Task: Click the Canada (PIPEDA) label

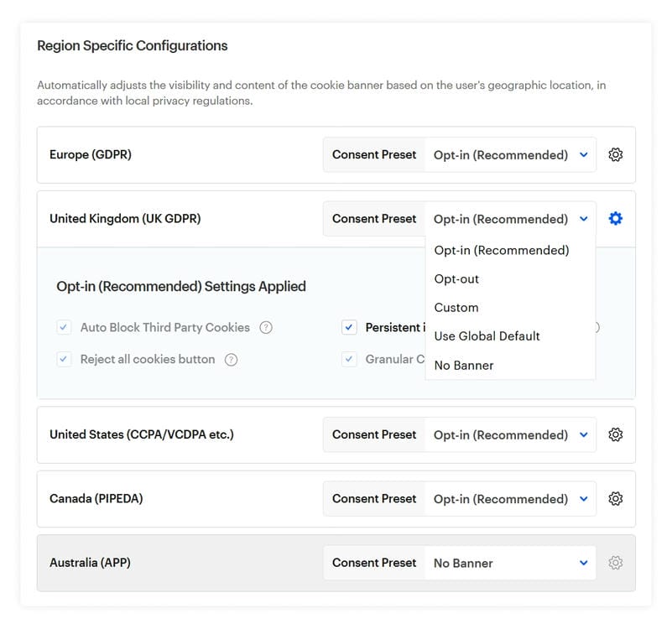Action: coord(96,499)
